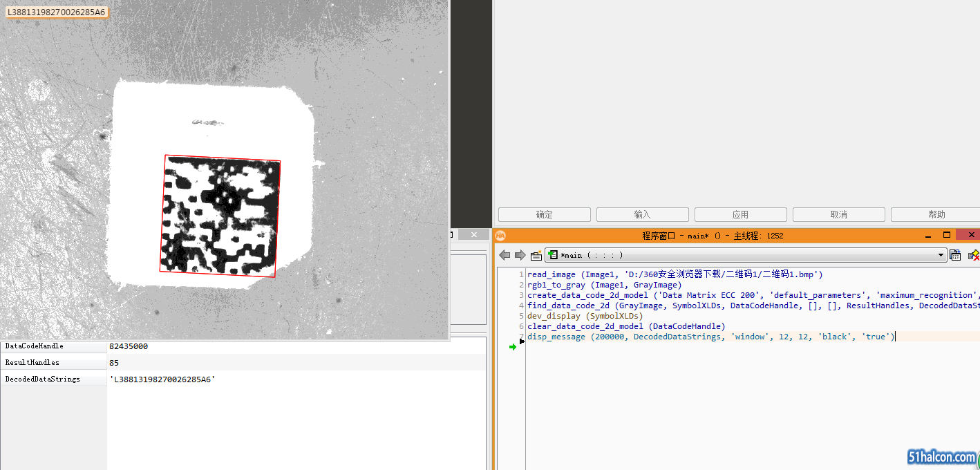Select the find_data_code_2d code line

[753, 305]
